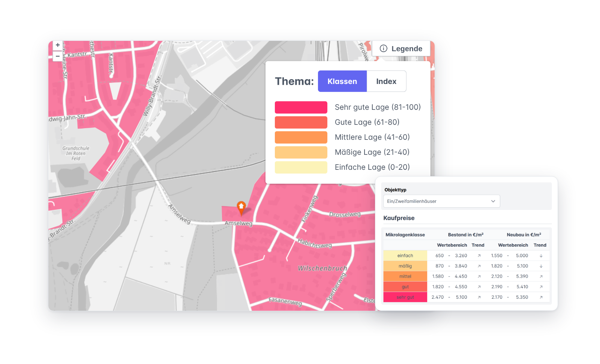Click Neubau trend arrow in mittel row
This screenshot has height=364, width=600.
pos(541,276)
